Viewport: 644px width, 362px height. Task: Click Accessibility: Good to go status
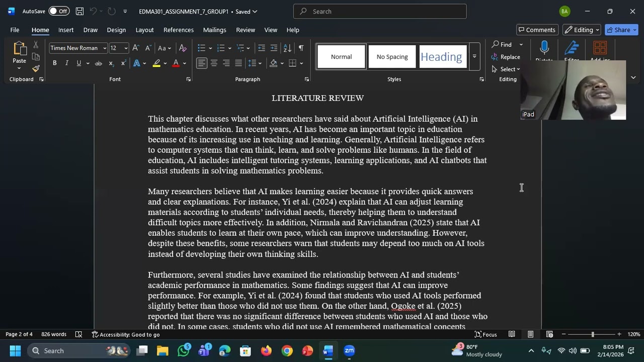[x=126, y=334]
